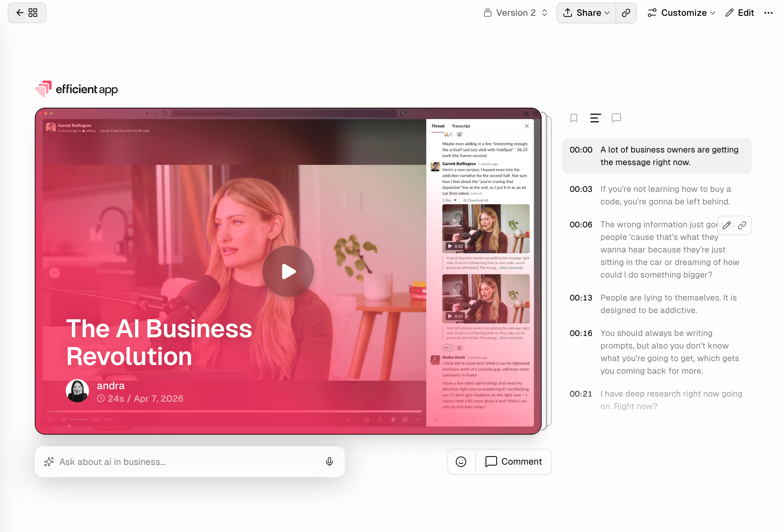Click the back arrow grid button
Screen dimensions: 784x532
coord(27,13)
